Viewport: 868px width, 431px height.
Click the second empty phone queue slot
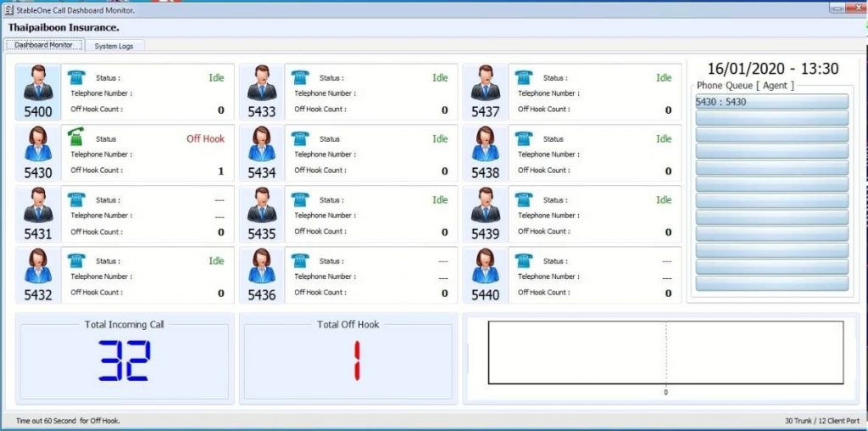[x=771, y=135]
